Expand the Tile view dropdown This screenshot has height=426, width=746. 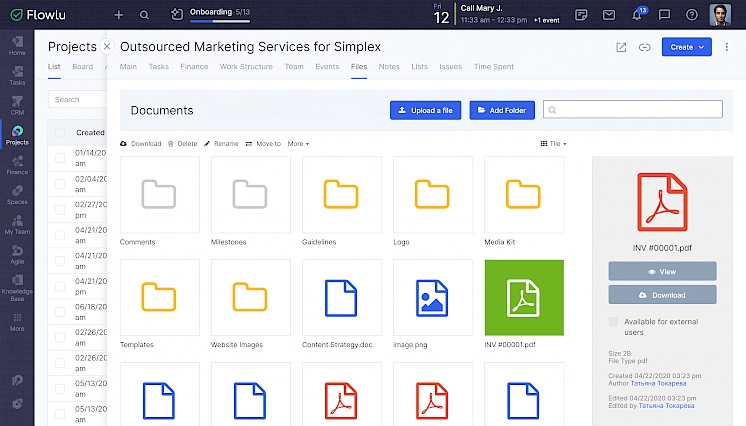point(553,144)
